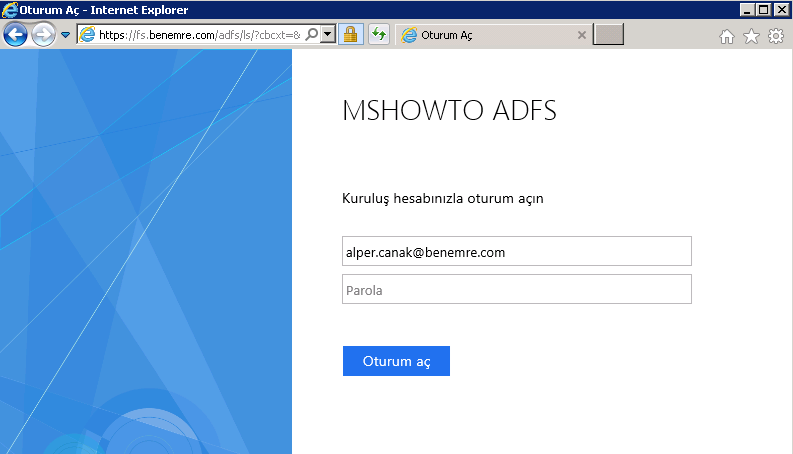The width and height of the screenshot is (793, 454).
Task: Click the address bar URL field
Action: coord(200,35)
